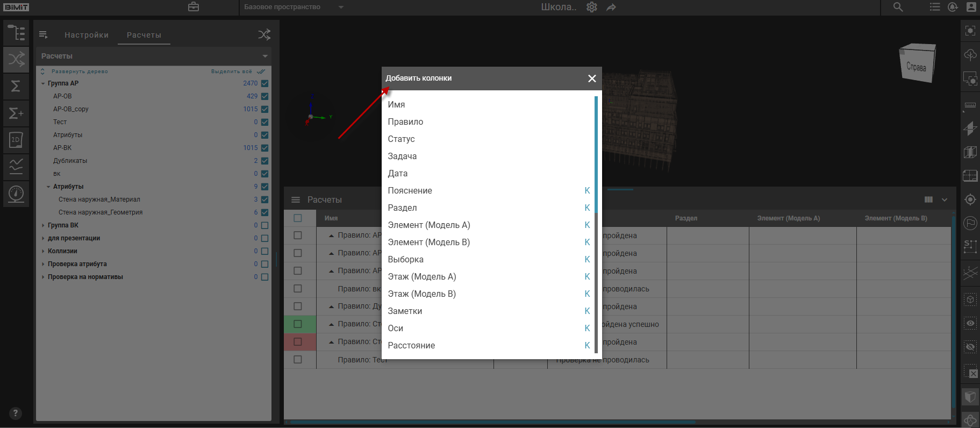Uncheck the Дубликаты checkbox
980x428 pixels.
(264, 161)
